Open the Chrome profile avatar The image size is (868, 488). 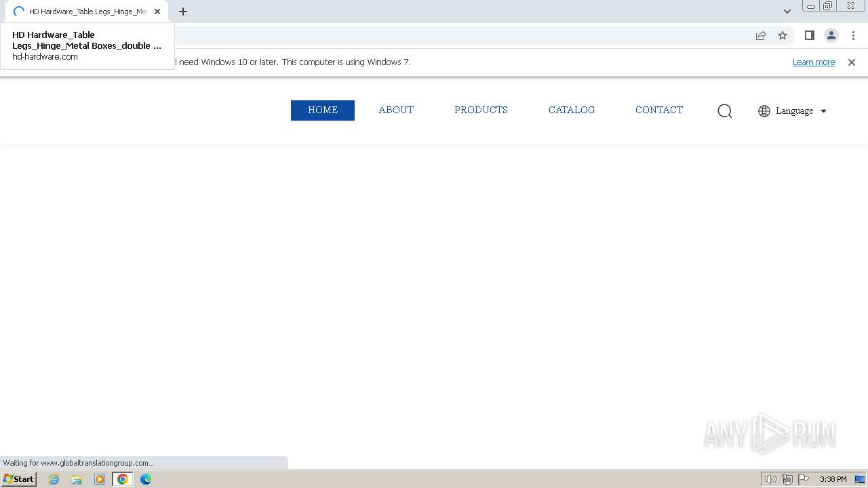(x=831, y=35)
